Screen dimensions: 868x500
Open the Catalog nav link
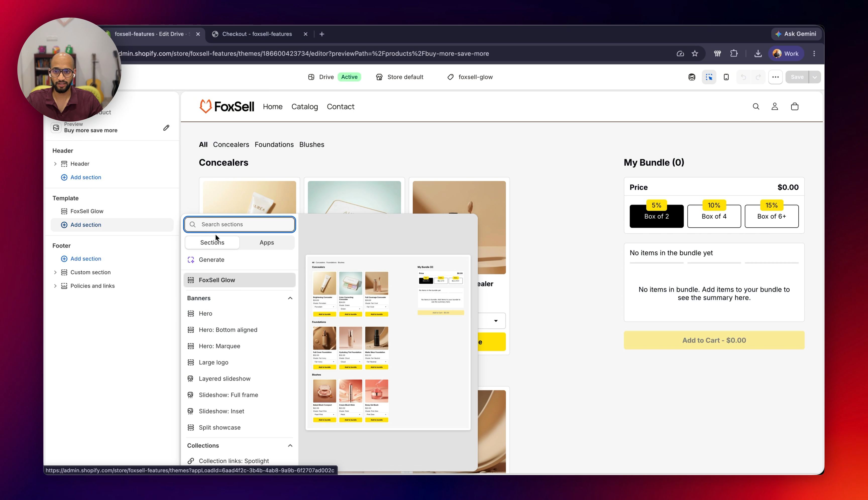click(304, 107)
